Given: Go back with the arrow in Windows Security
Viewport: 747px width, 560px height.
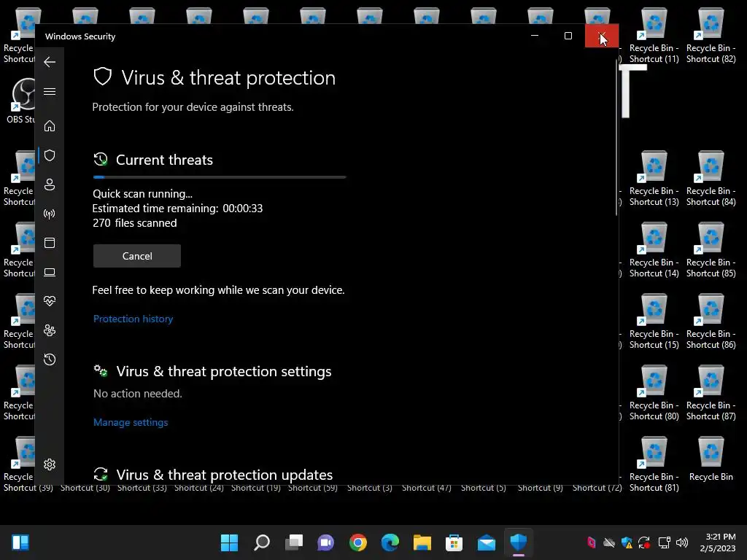Looking at the screenshot, I should click(50, 62).
